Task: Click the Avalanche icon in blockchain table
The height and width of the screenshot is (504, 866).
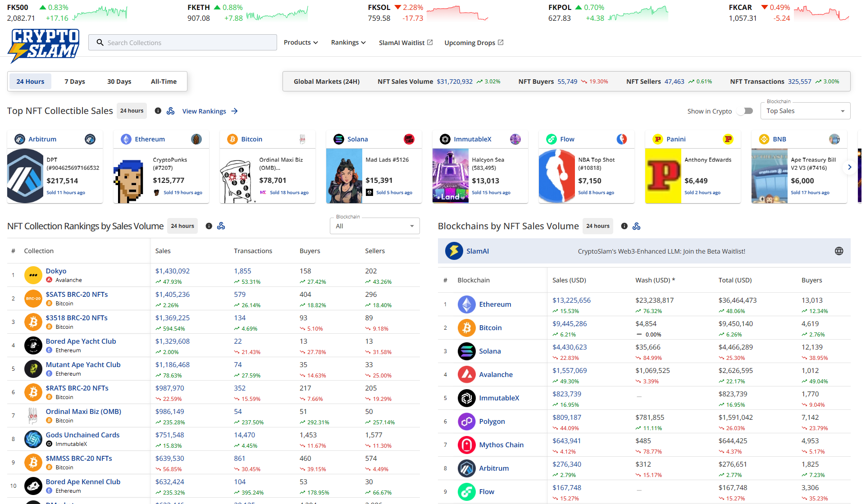Action: [467, 375]
